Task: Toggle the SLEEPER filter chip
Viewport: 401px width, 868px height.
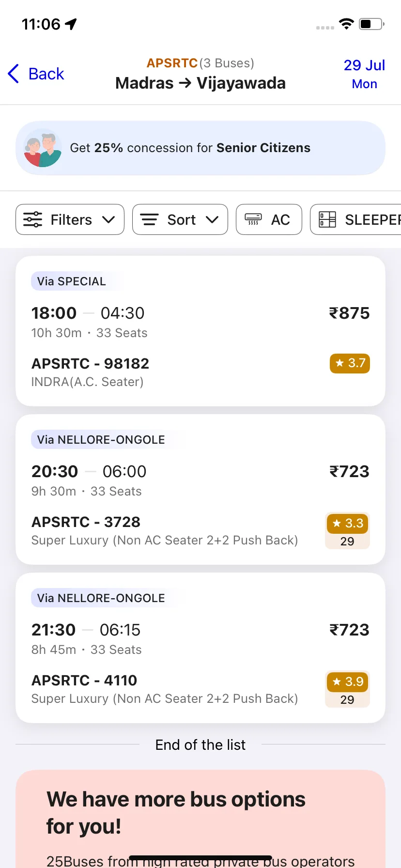Action: coord(355,219)
